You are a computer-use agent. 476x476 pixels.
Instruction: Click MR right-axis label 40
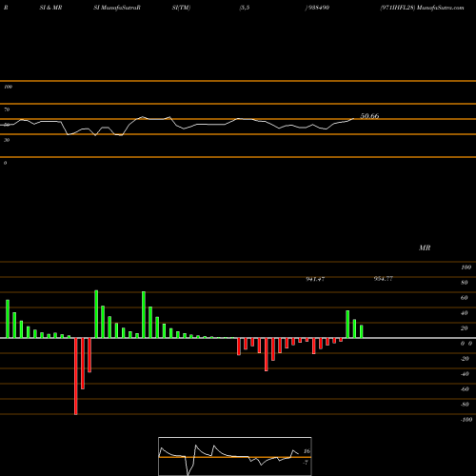tap(465, 313)
